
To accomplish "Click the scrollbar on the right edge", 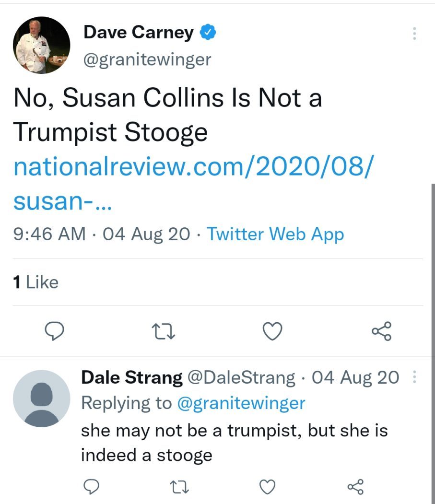I will coord(433,336).
